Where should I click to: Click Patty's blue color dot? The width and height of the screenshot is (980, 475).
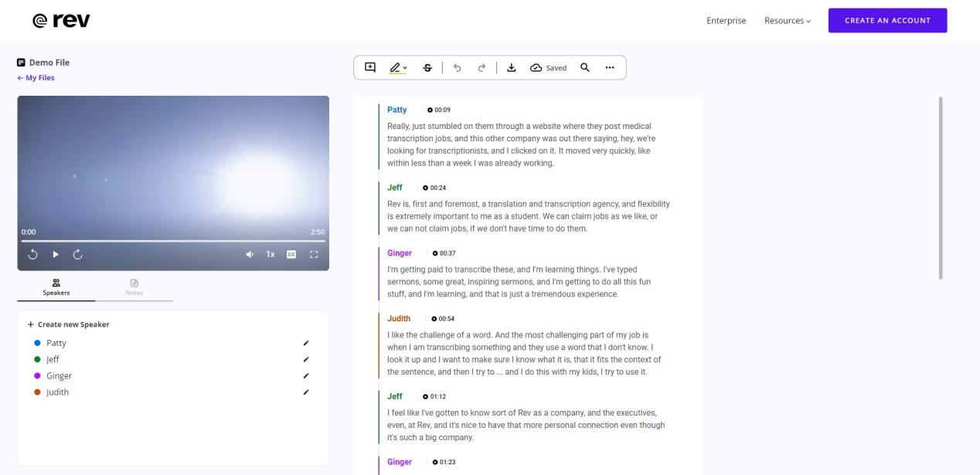[x=37, y=343]
